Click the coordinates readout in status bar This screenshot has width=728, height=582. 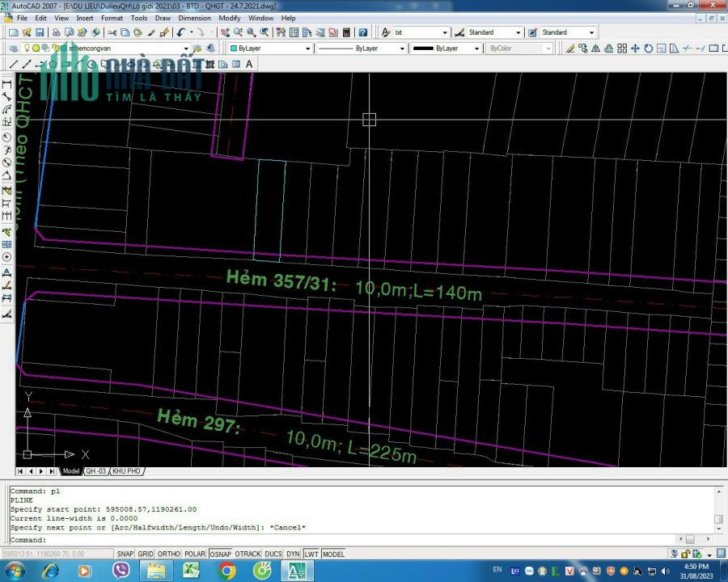pos(57,554)
